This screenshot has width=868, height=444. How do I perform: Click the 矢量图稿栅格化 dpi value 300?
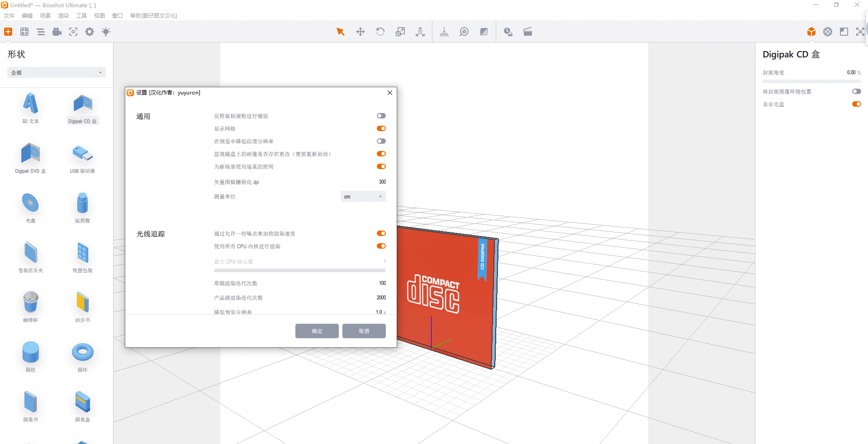coord(382,182)
